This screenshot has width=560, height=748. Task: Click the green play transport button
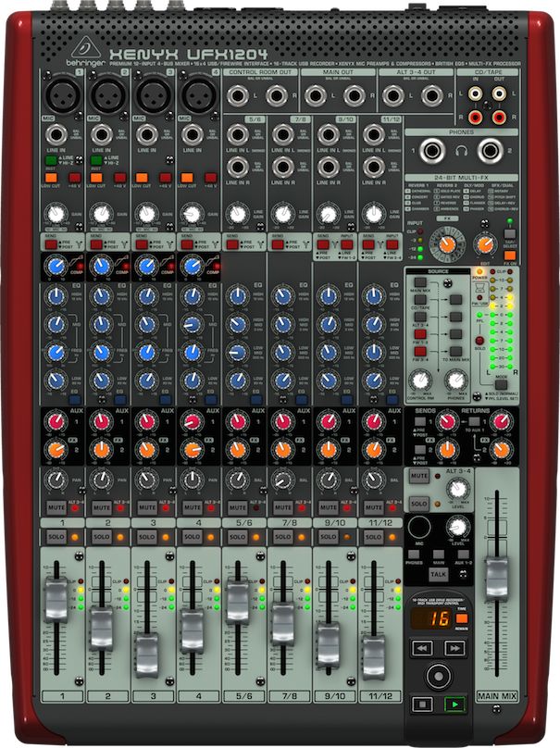point(454,704)
